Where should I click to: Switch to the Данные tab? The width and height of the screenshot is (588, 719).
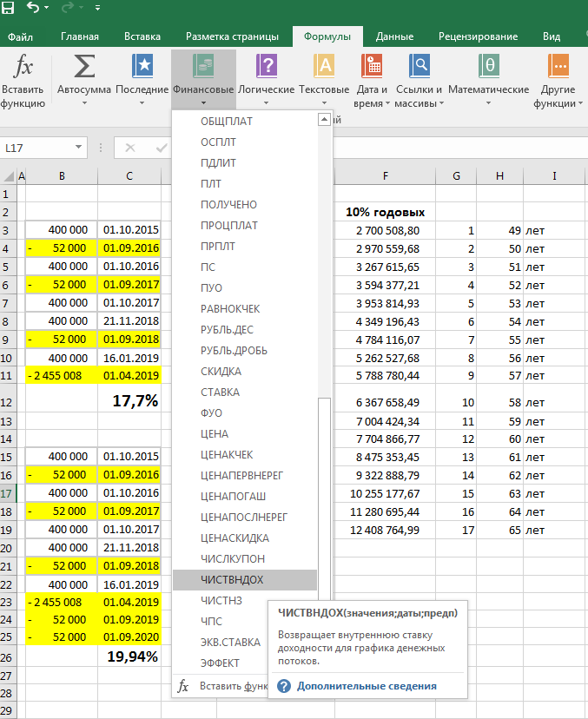(394, 36)
